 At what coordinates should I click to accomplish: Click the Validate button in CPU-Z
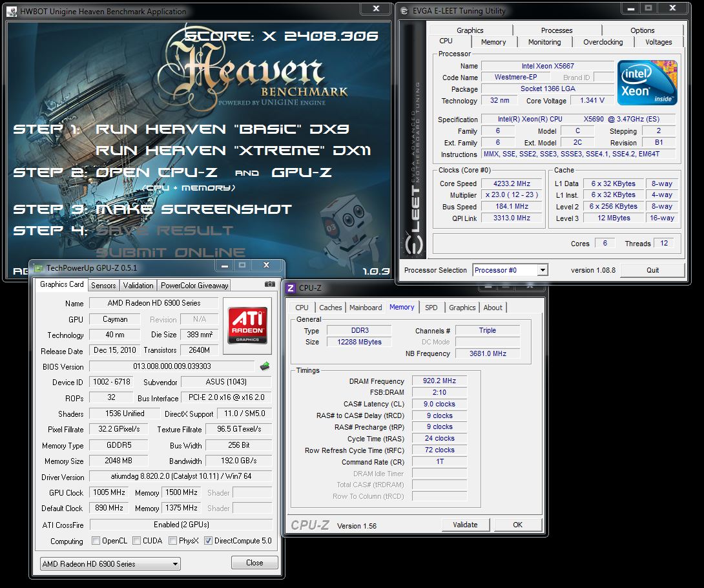pyautogui.click(x=465, y=525)
